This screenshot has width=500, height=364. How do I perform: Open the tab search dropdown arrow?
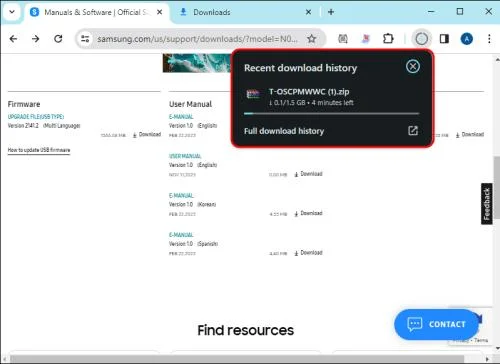pyautogui.click(x=12, y=12)
